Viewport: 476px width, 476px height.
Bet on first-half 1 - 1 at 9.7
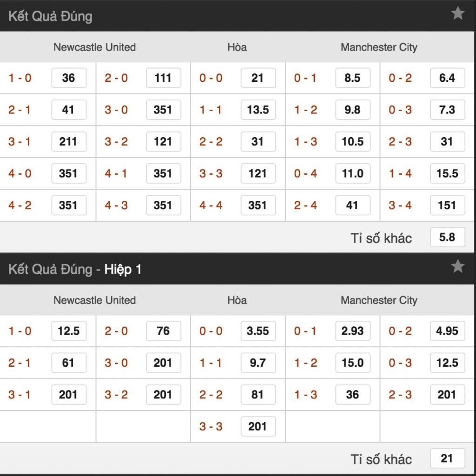coord(258,363)
